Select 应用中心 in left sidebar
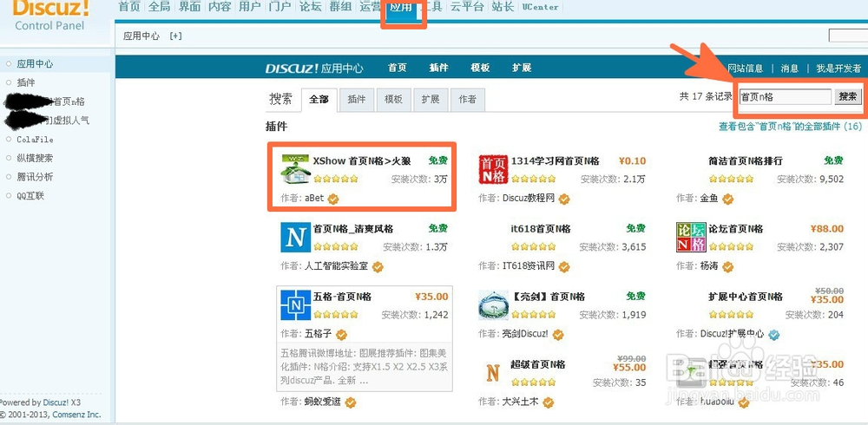868x425 pixels. pos(35,64)
